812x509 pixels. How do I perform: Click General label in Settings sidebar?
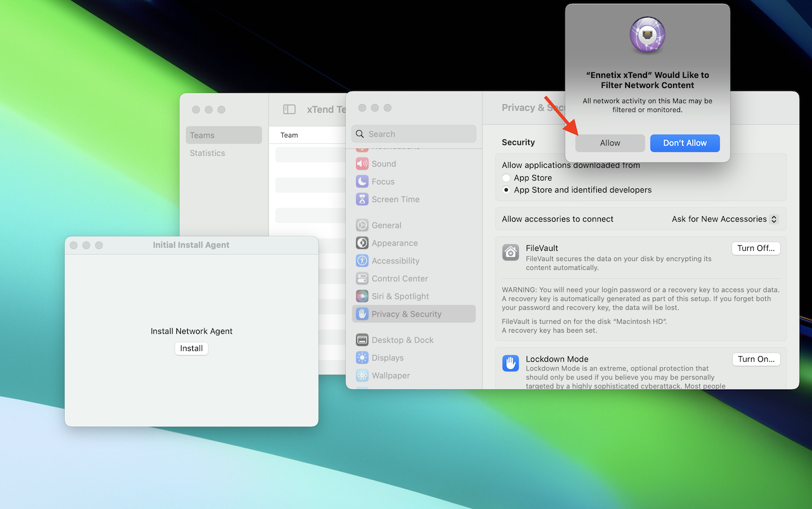pyautogui.click(x=386, y=225)
